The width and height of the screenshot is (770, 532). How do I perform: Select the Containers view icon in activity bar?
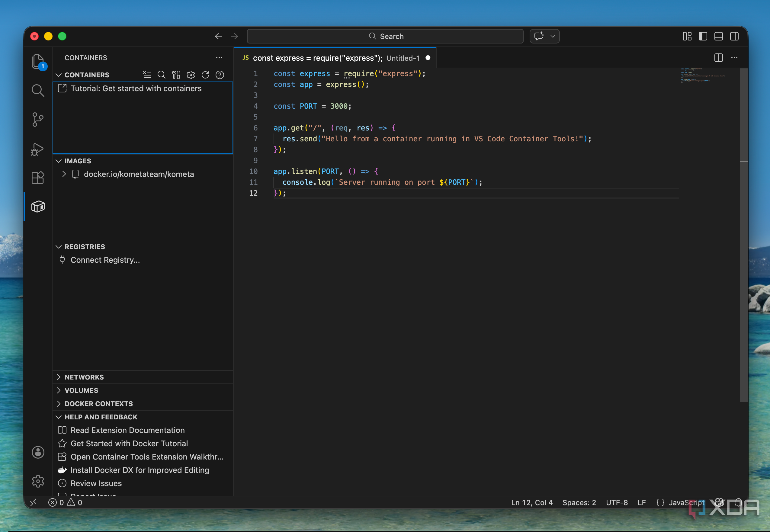(38, 207)
